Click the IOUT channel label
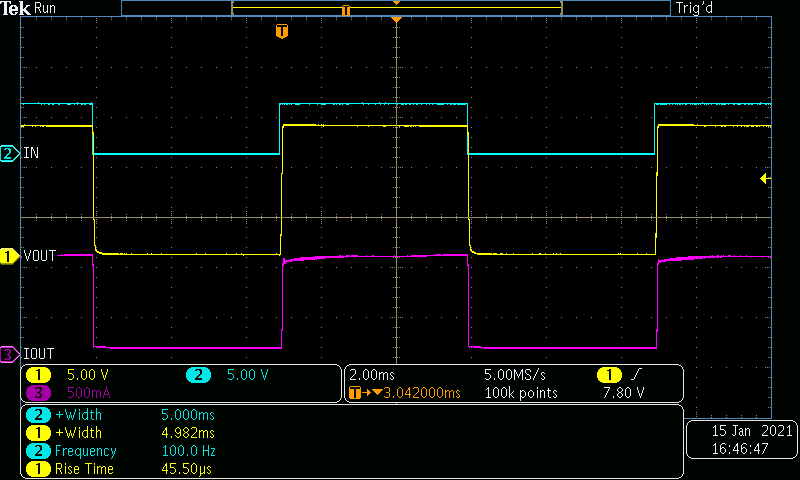This screenshot has width=800, height=480. [x=39, y=354]
